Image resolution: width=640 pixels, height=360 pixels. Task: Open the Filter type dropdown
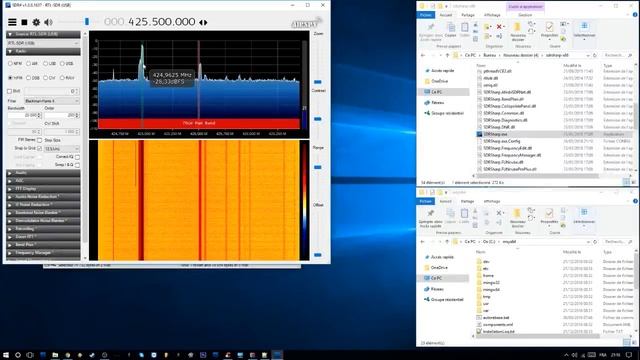(x=51, y=100)
